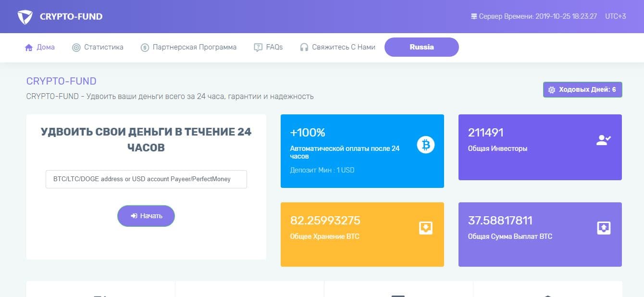Click the dollar icon next to Партнерская Программа
The width and height of the screenshot is (644, 297).
pyautogui.click(x=144, y=47)
